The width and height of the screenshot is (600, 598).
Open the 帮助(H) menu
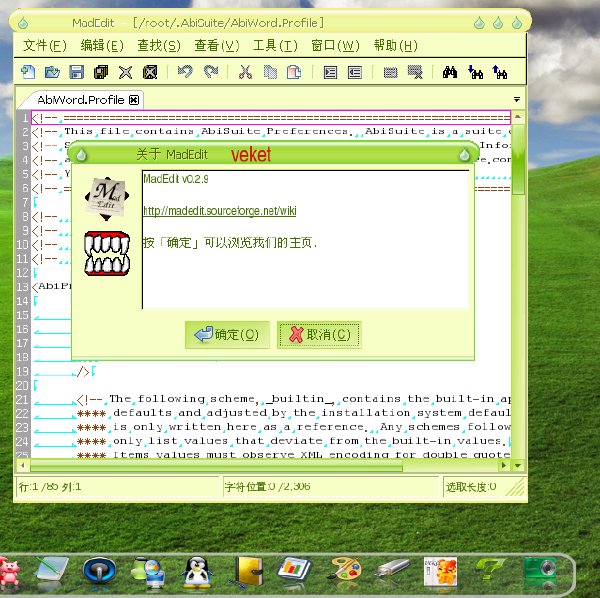tap(395, 46)
